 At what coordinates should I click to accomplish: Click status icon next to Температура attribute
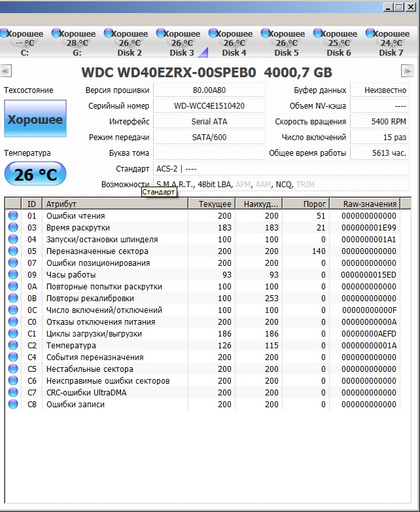13,345
